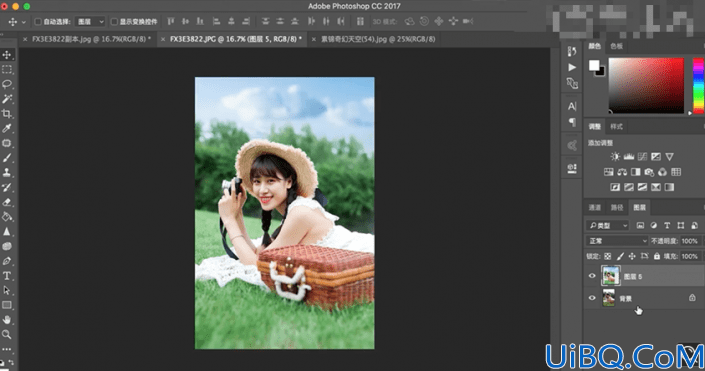This screenshot has height=371, width=705.
Task: Open the three-dots Edit Toolbar button
Action: (7, 349)
